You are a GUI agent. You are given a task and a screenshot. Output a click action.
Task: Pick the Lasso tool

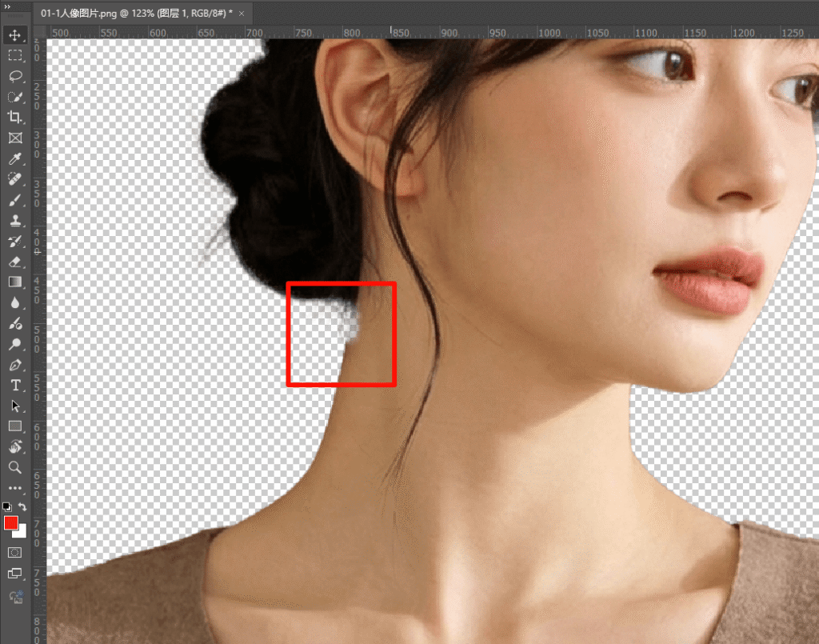(x=15, y=76)
